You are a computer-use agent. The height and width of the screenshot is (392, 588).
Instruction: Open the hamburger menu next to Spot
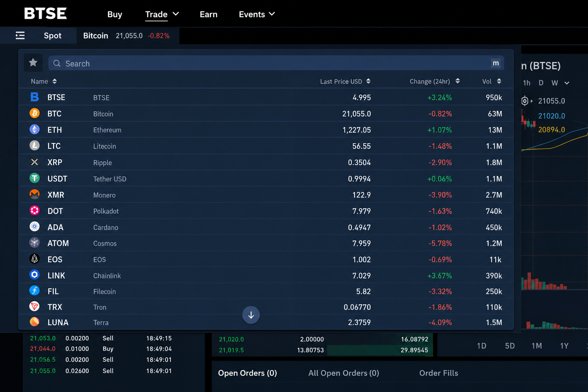(x=20, y=36)
